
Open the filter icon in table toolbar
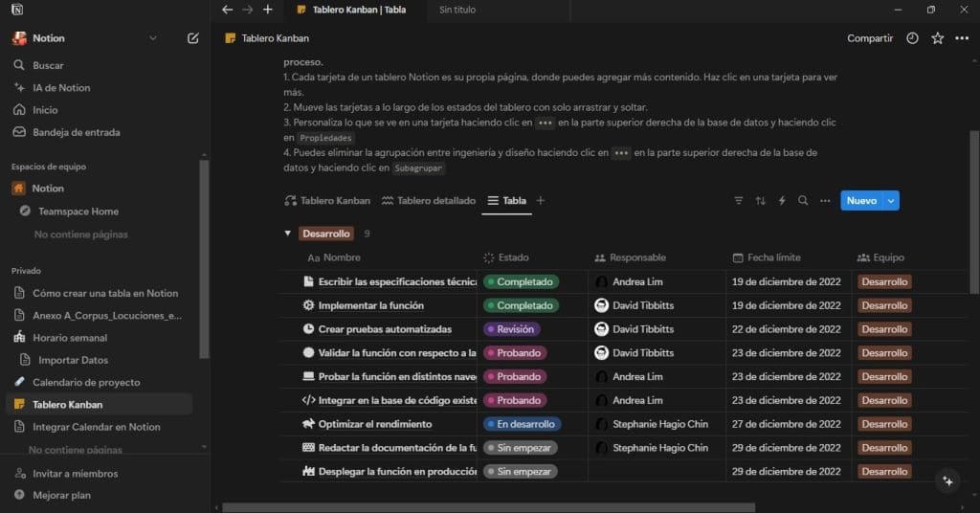coord(739,201)
